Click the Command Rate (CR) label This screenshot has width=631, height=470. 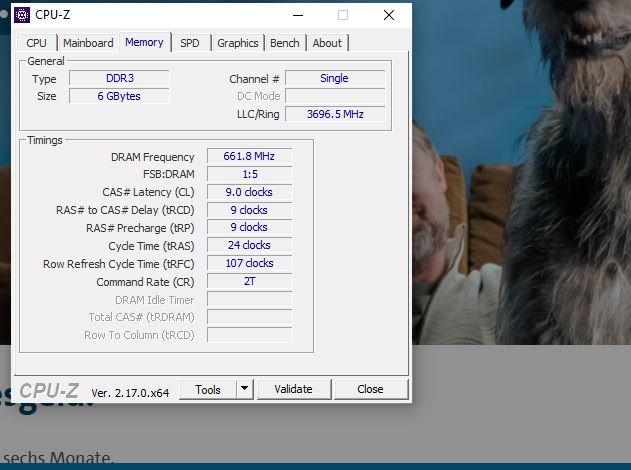[x=145, y=282]
